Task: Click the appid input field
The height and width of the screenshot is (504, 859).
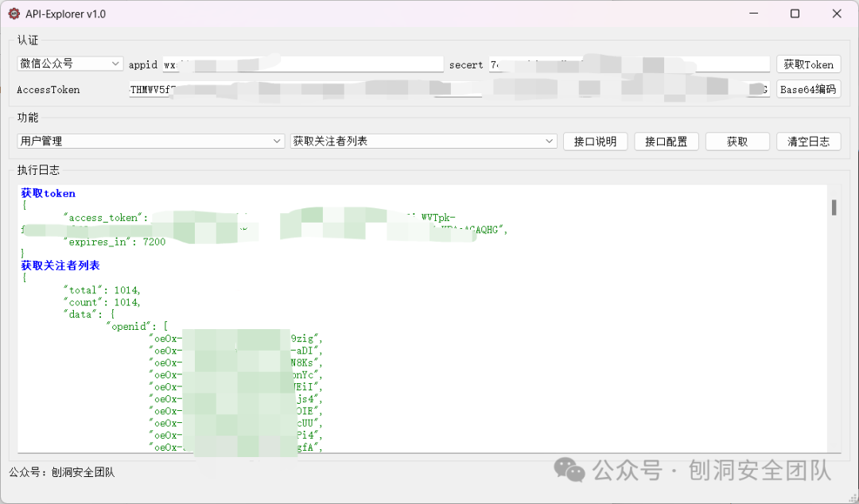Action: click(x=303, y=64)
